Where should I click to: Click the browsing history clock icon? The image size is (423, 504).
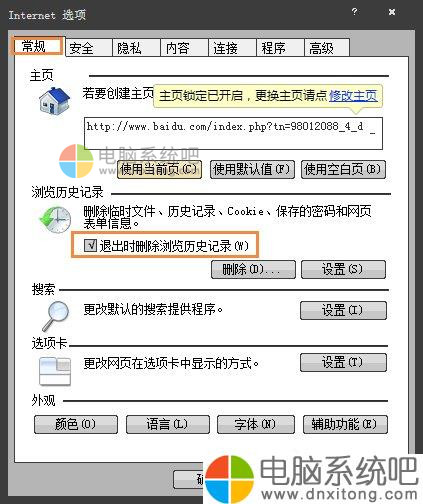tap(55, 219)
